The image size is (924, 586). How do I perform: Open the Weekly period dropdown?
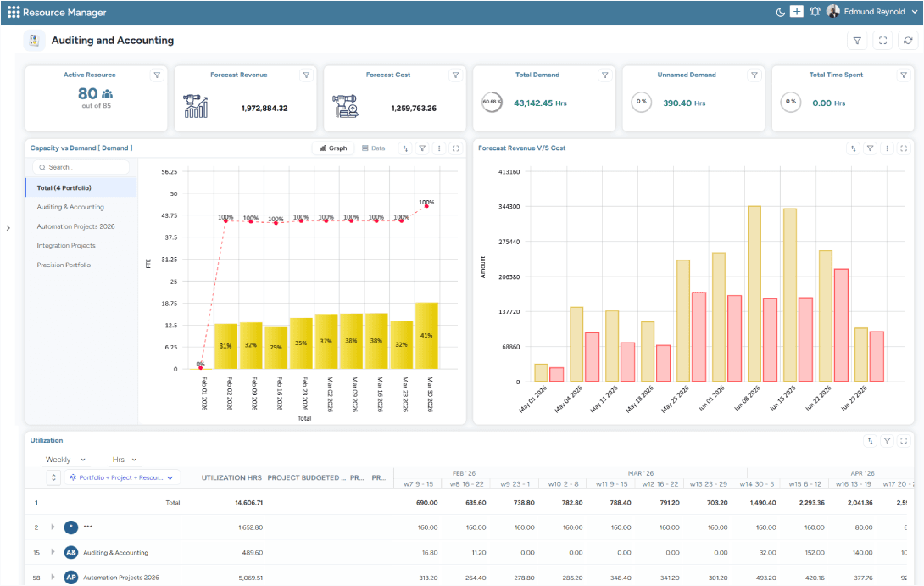coord(65,460)
